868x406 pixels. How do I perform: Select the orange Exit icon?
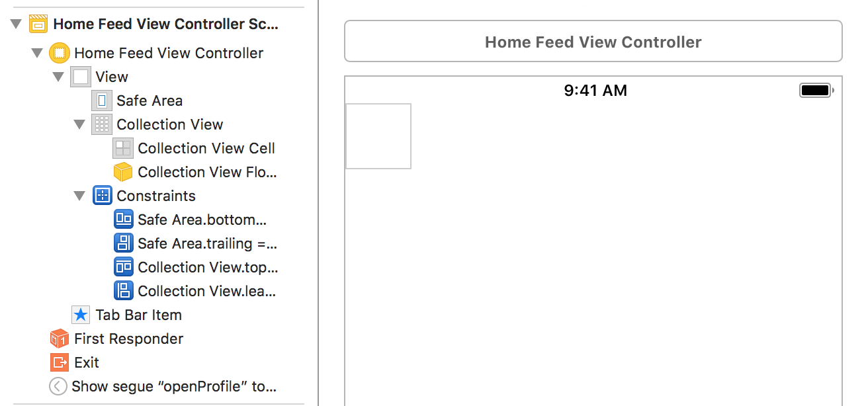tap(60, 362)
